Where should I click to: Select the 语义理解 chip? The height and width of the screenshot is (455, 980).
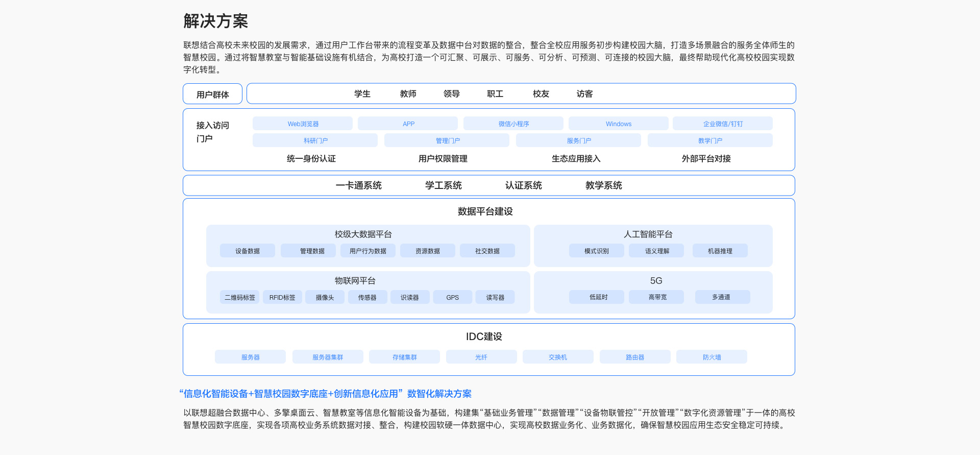pos(656,251)
